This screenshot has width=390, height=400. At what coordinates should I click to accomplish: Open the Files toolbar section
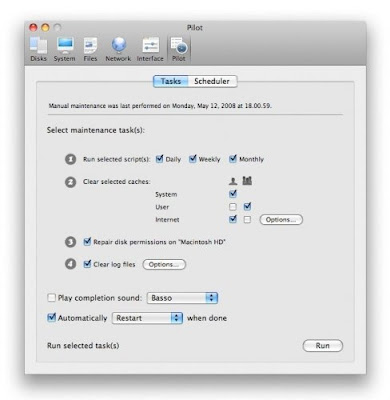tap(90, 49)
